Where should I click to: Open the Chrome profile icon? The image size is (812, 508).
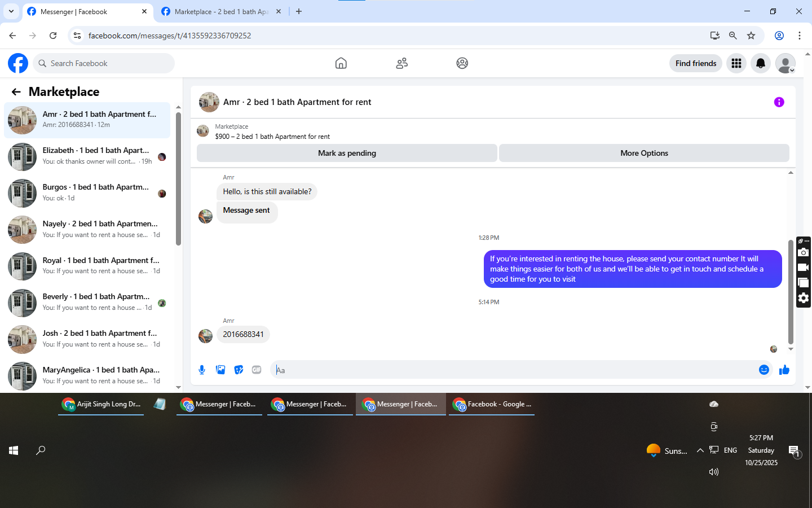tap(779, 36)
